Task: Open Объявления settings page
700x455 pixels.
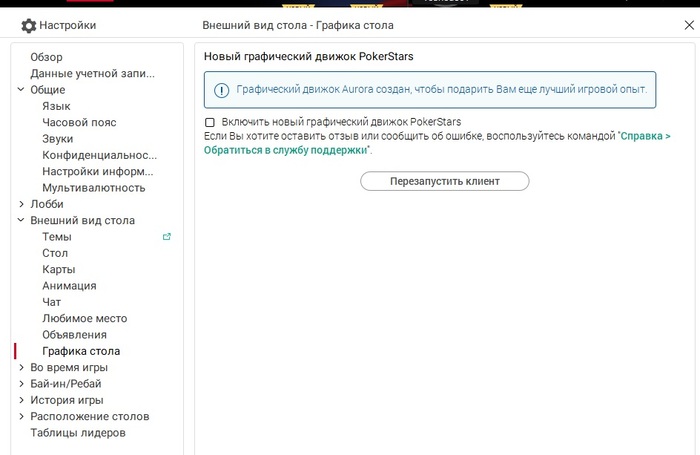Action: coord(75,335)
